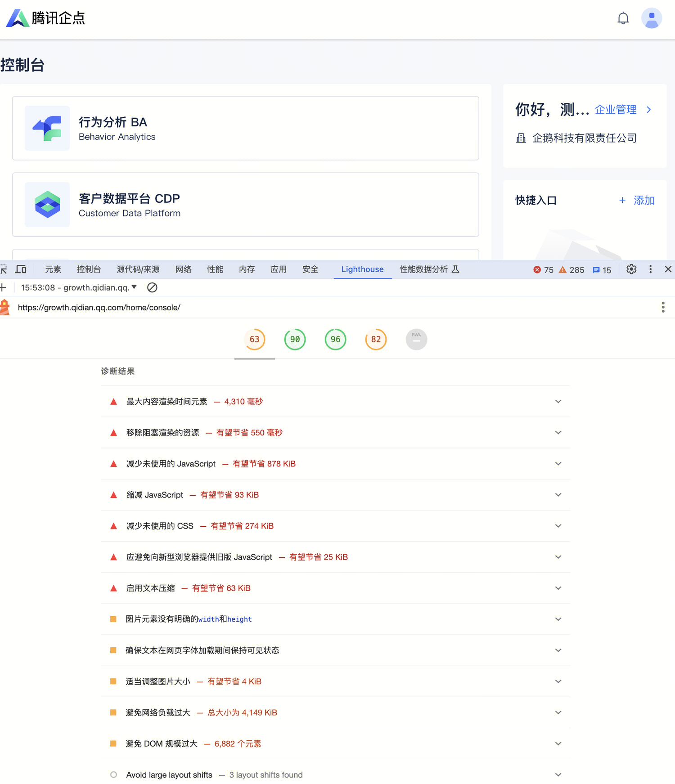Toggle the device toolbar icon
The height and width of the screenshot is (784, 675).
pos(21,269)
